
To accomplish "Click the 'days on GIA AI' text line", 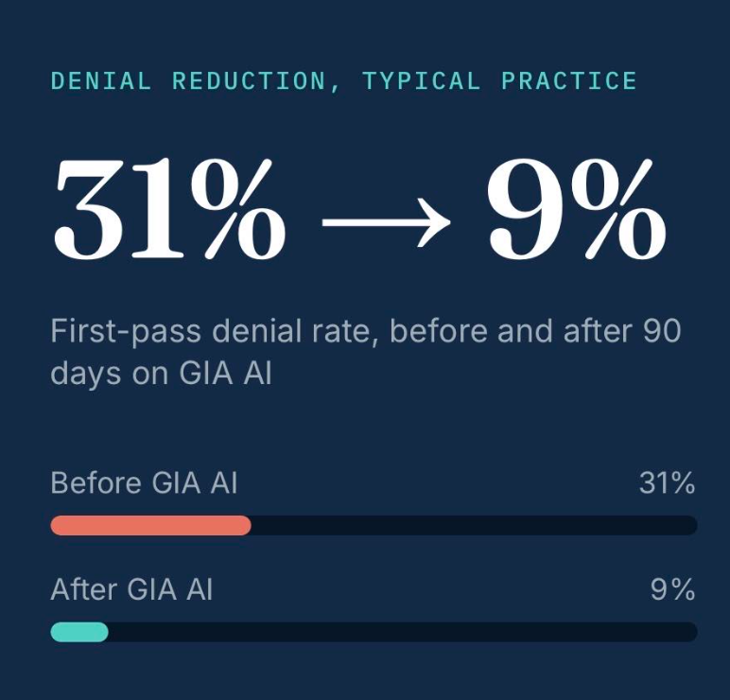I will pos(161,374).
